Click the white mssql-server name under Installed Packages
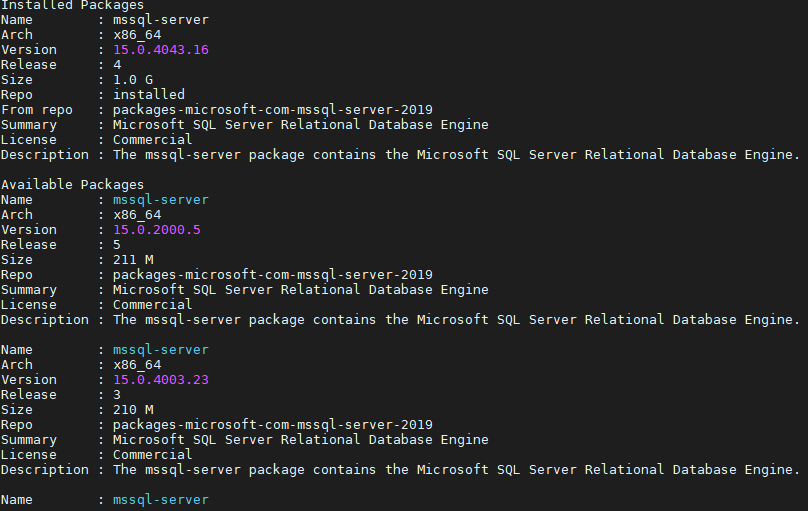The image size is (808, 511). [160, 20]
